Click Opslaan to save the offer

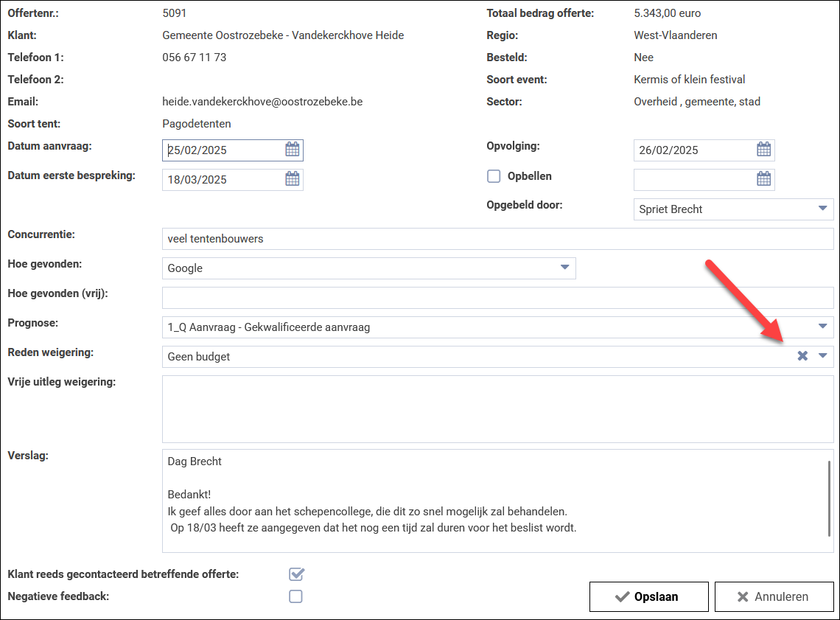(648, 596)
